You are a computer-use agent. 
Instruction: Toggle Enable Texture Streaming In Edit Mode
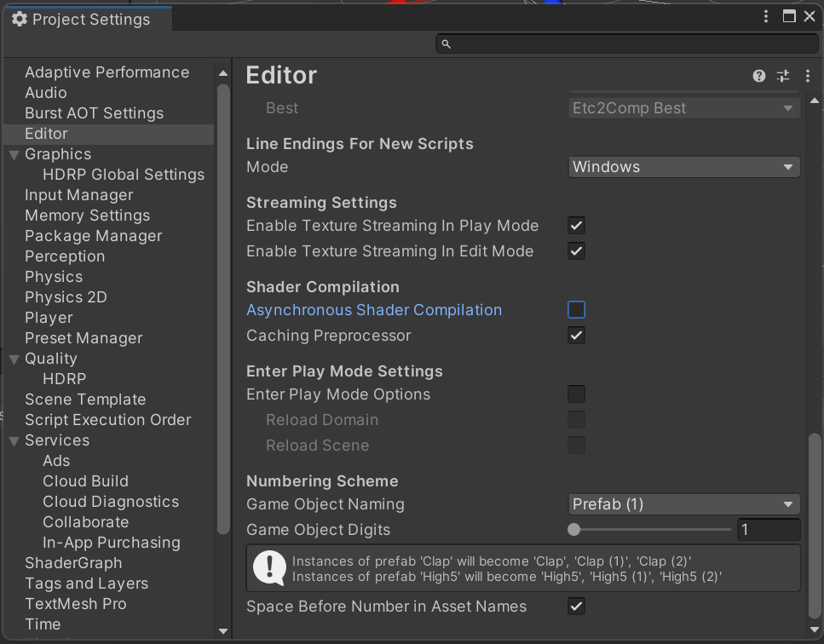pyautogui.click(x=577, y=251)
